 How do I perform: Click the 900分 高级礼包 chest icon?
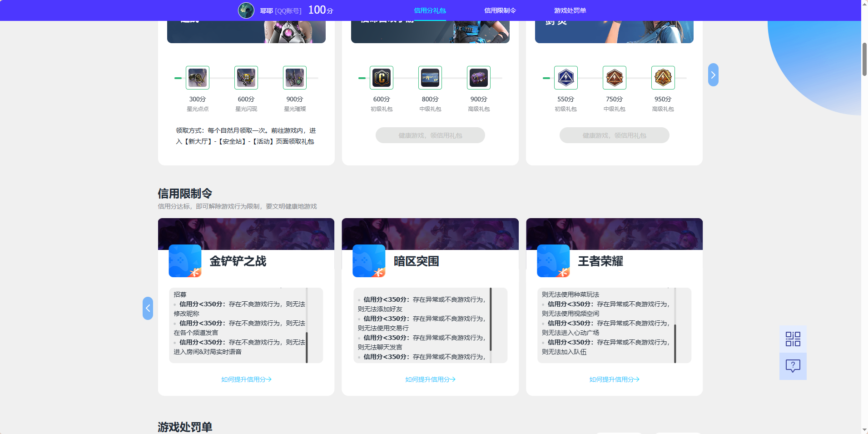click(x=479, y=78)
